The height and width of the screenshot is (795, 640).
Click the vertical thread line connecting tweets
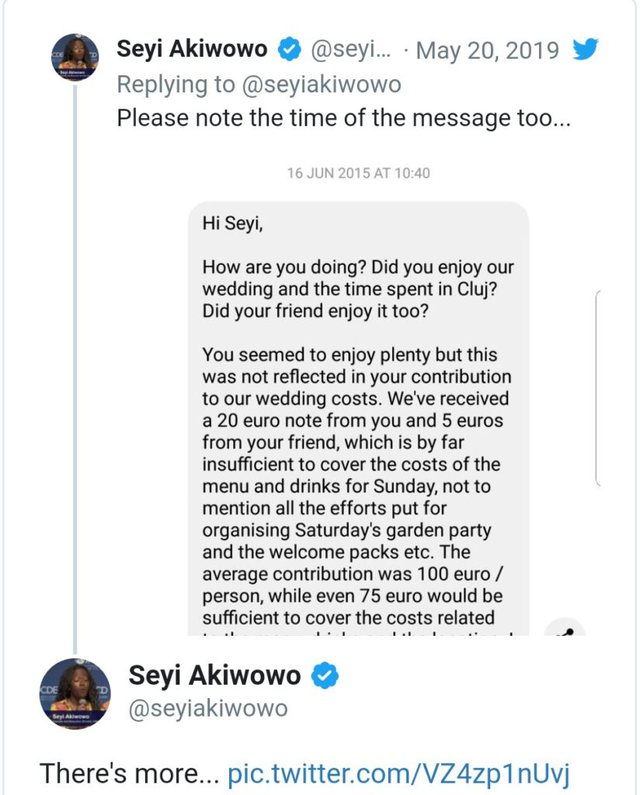(75, 369)
